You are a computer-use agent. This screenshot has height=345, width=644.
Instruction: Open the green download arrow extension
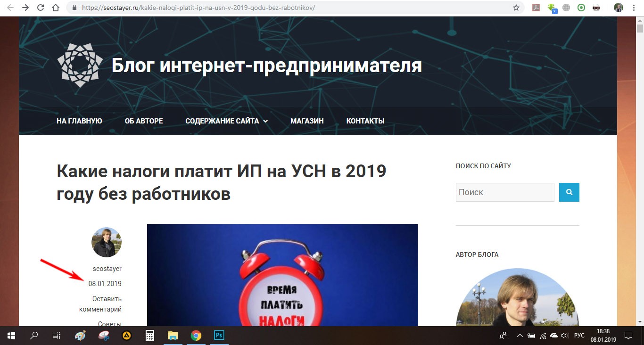coord(552,8)
